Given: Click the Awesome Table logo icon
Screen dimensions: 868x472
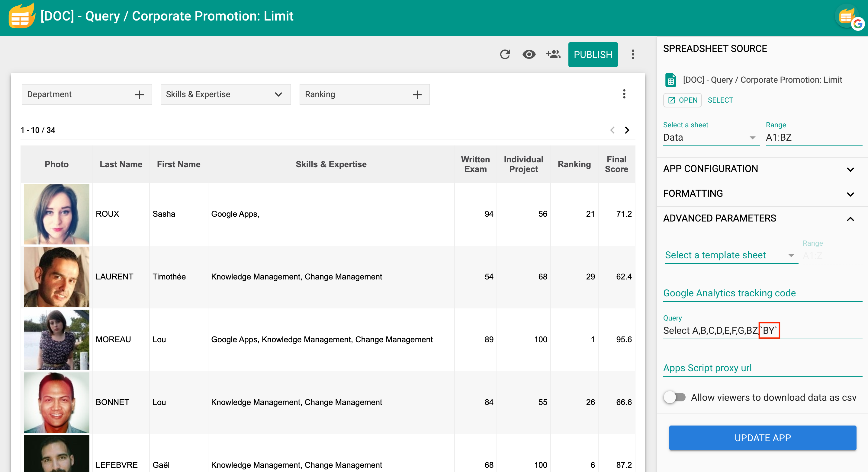Looking at the screenshot, I should click(21, 16).
